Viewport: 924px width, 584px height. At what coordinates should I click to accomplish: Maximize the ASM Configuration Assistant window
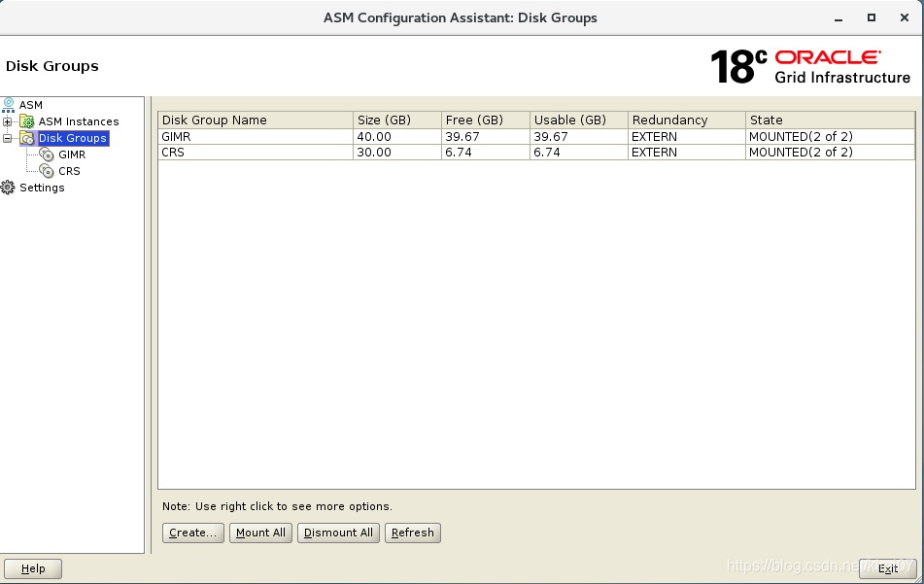coord(871,17)
